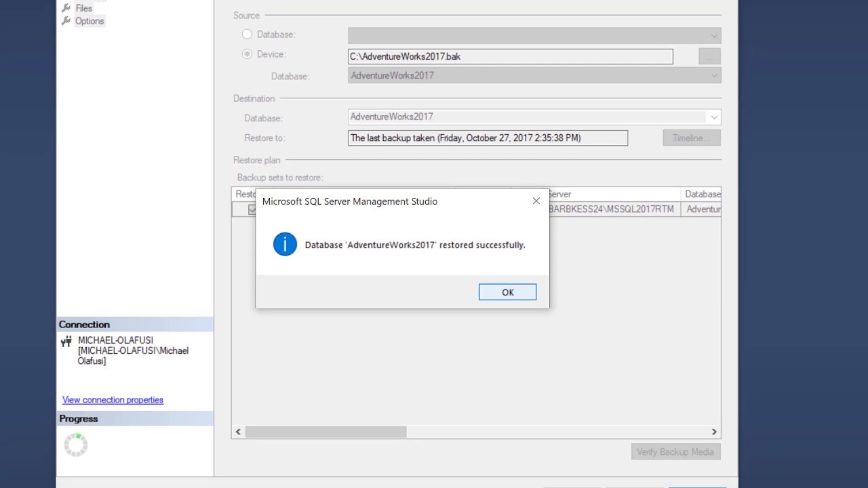The height and width of the screenshot is (488, 868).
Task: Click the browse ellipsis button for device
Action: (x=709, y=56)
